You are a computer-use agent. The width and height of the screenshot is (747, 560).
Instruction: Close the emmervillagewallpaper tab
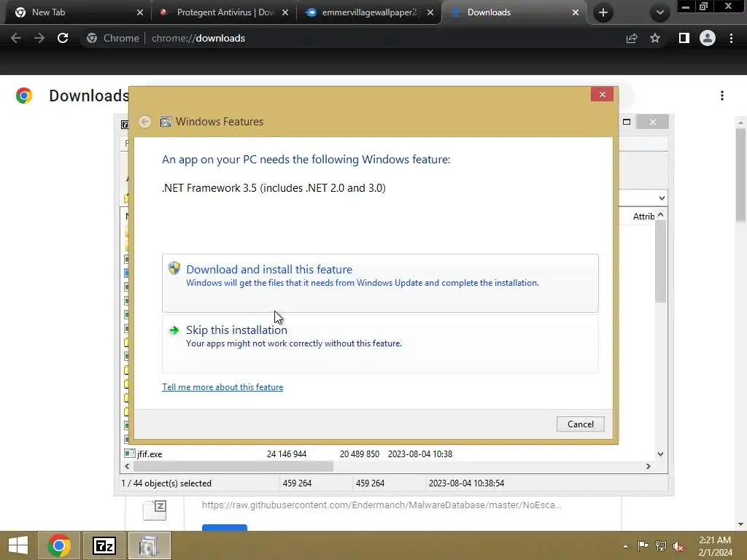coord(430,12)
